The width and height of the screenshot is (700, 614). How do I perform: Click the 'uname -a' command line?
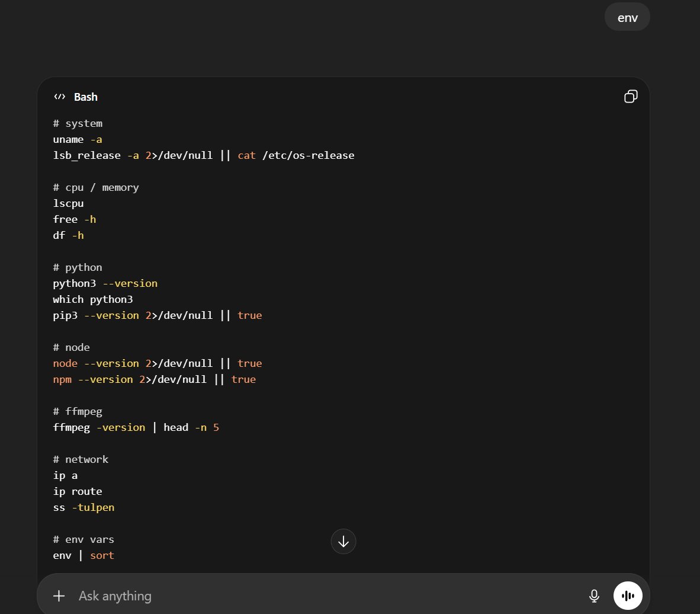click(78, 139)
